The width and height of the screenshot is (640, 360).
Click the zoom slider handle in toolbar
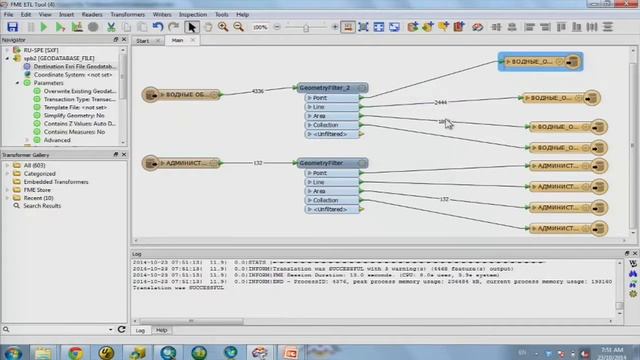pyautogui.click(x=306, y=27)
